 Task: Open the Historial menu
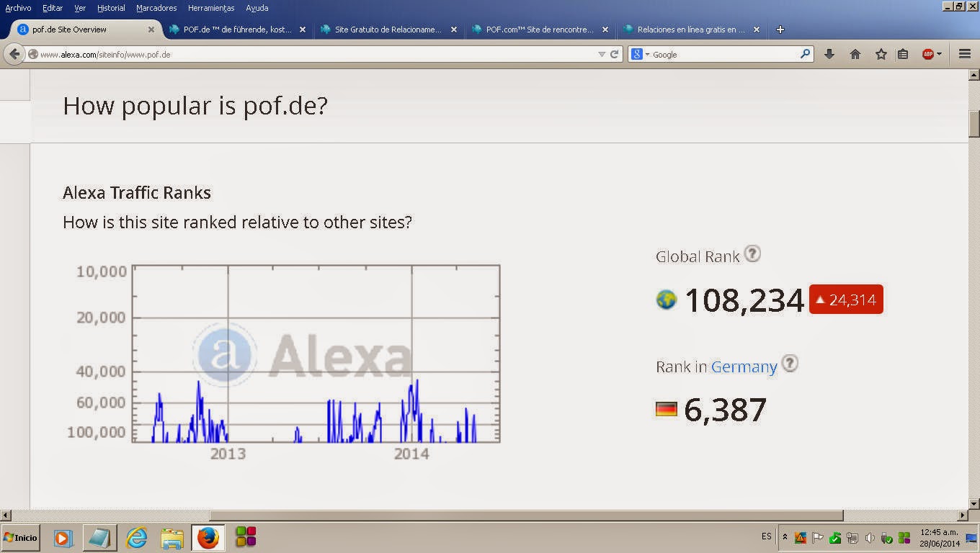(111, 8)
